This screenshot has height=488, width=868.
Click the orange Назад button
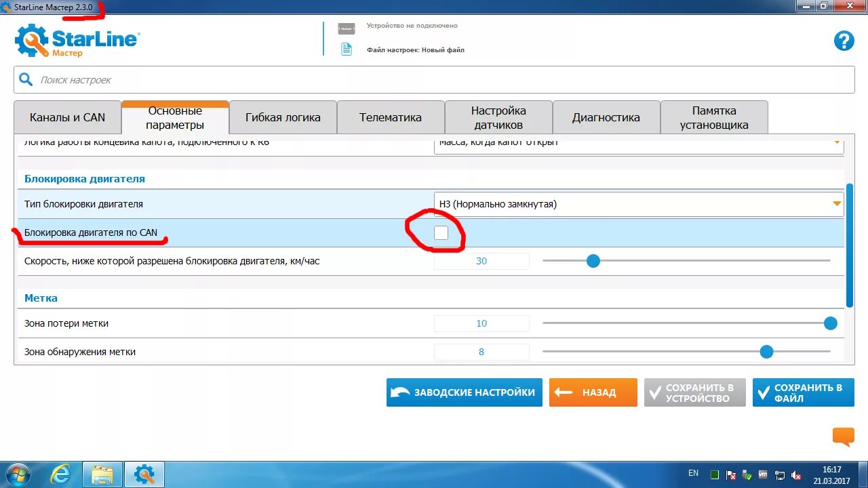click(593, 392)
